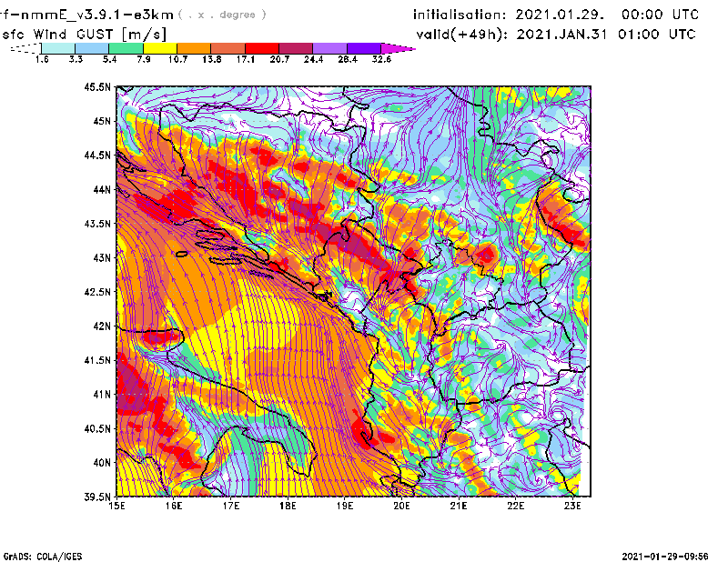Click the legend value '24.4'

(313, 59)
